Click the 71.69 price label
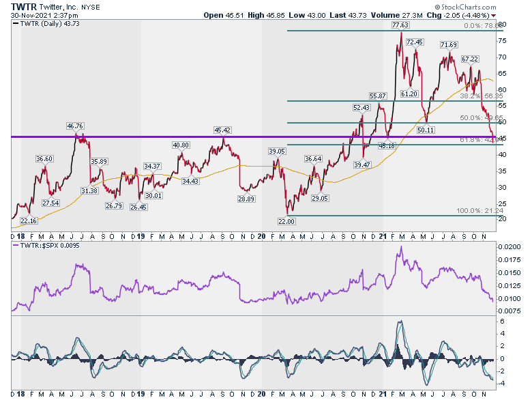Image resolution: width=532 pixels, height=400 pixels. (449, 45)
